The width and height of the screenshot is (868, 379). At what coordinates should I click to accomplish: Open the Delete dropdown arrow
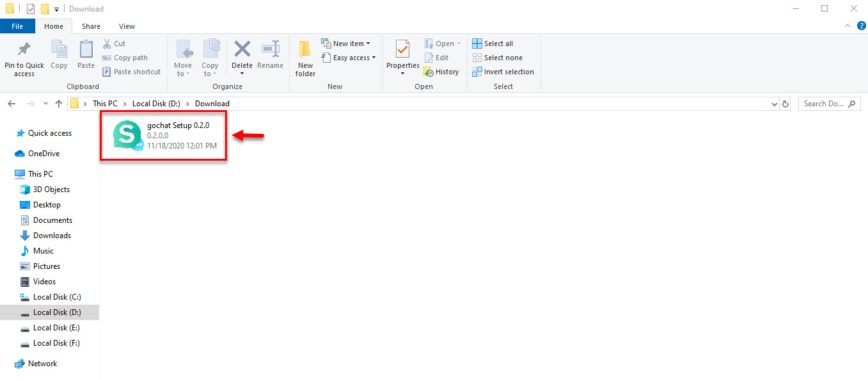click(242, 74)
